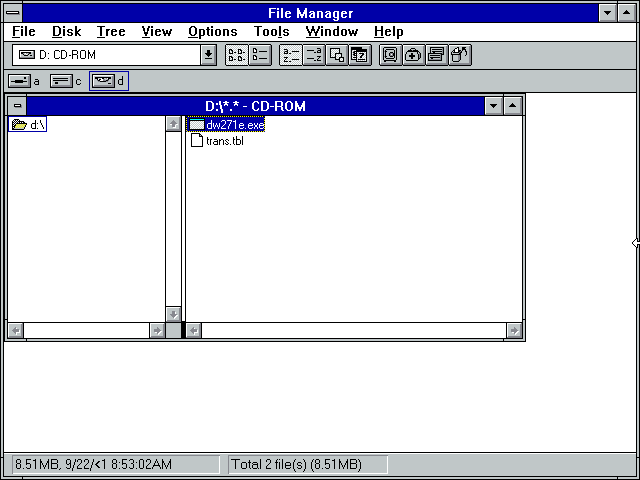Switch to floppy drive a
The image size is (640, 480).
[24, 81]
